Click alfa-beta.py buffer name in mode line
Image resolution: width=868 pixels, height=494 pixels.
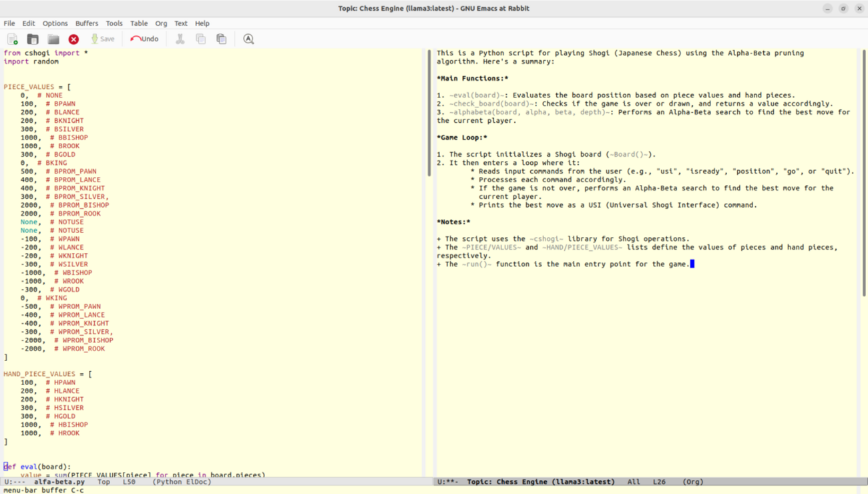[59, 481]
